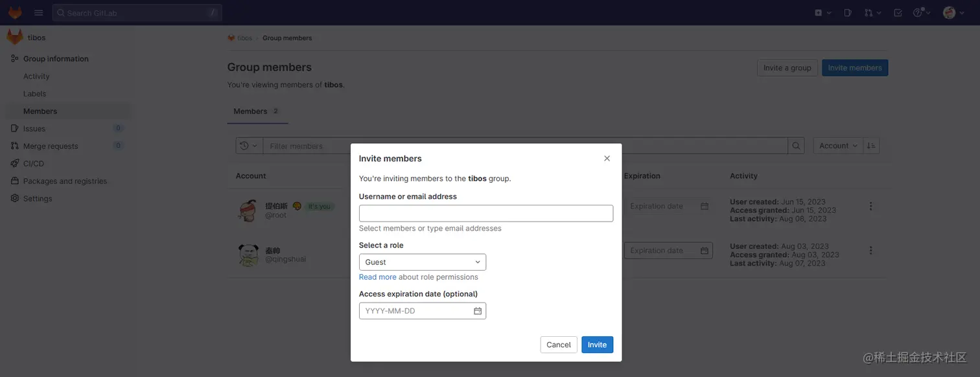
Task: Open the calendar icon in the dialog
Action: (x=478, y=311)
